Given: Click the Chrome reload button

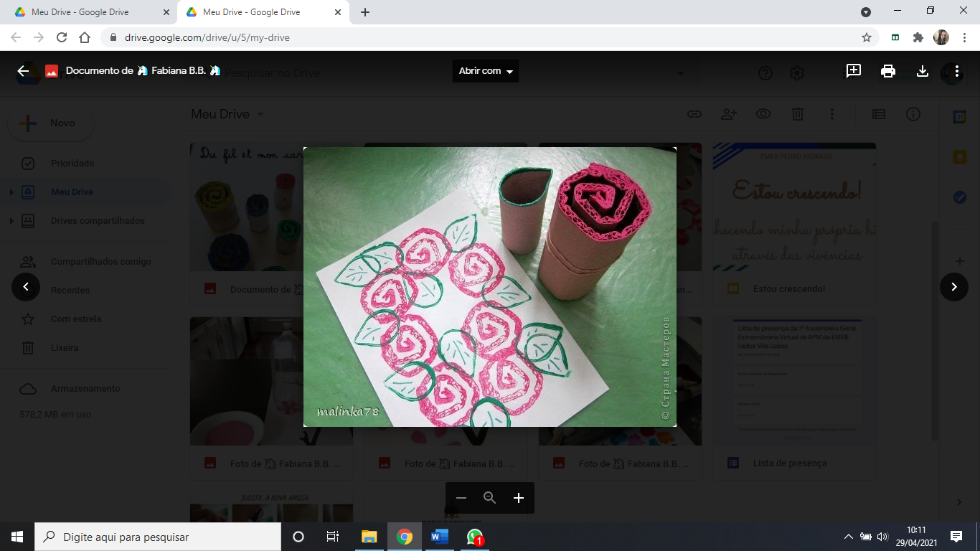Looking at the screenshot, I should [62, 37].
